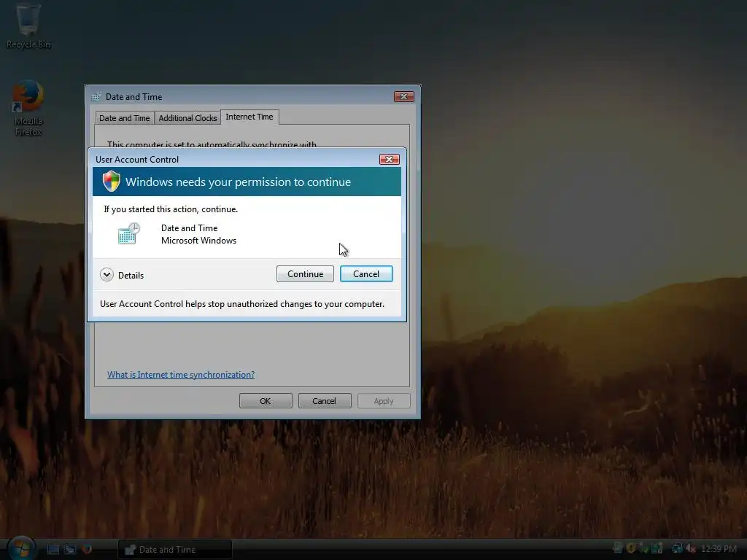The width and height of the screenshot is (747, 560).
Task: Launch Firefox from Quick Launch
Action: click(x=87, y=549)
